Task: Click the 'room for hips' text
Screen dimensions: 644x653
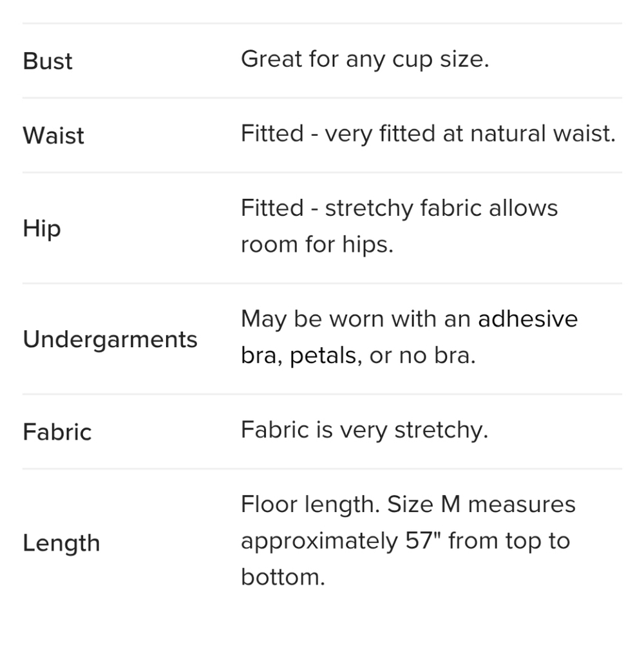Action: pos(317,244)
